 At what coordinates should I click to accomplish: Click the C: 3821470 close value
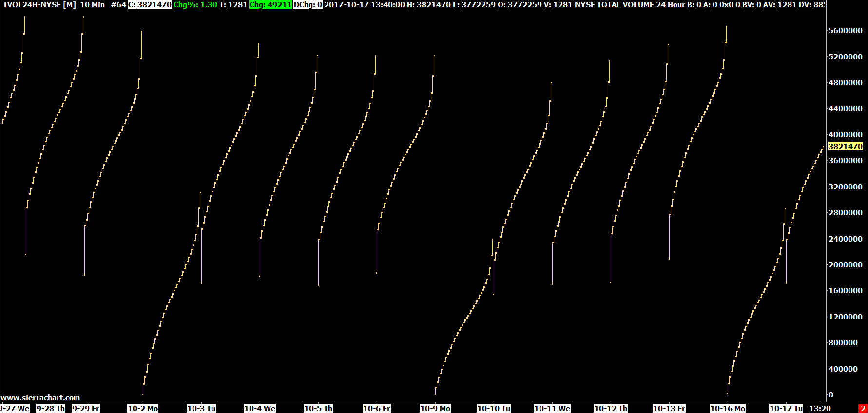point(150,5)
